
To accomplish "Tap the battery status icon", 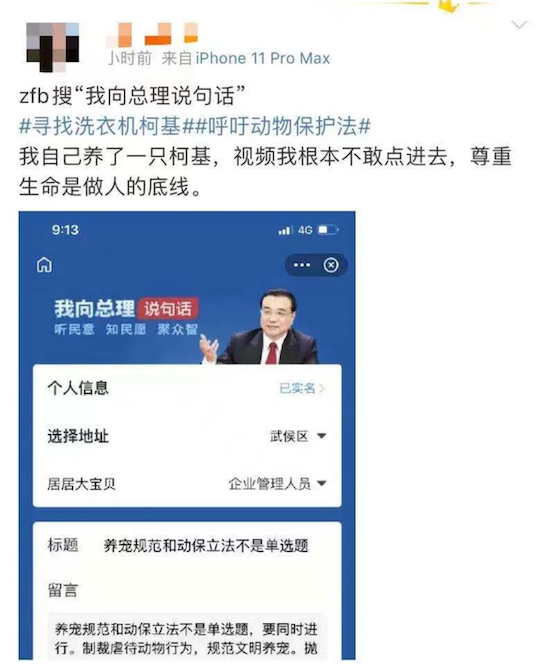I will 328,230.
